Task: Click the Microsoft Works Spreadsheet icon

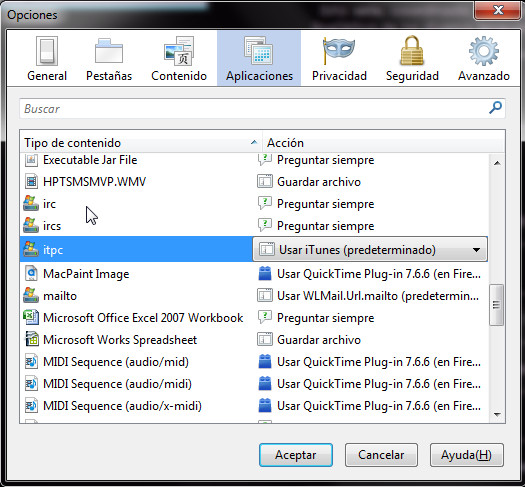Action: coord(31,340)
